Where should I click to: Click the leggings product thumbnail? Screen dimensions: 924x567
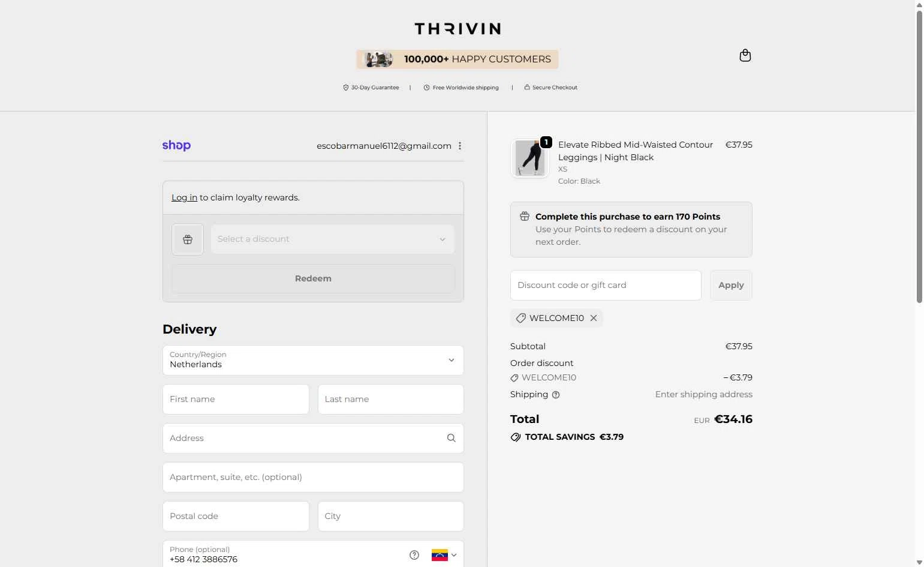pyautogui.click(x=530, y=158)
